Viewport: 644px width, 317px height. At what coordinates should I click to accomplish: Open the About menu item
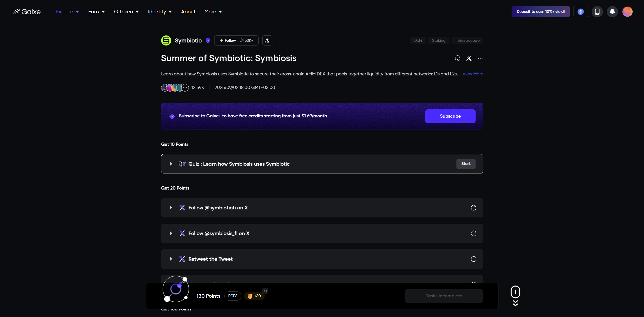pyautogui.click(x=188, y=12)
